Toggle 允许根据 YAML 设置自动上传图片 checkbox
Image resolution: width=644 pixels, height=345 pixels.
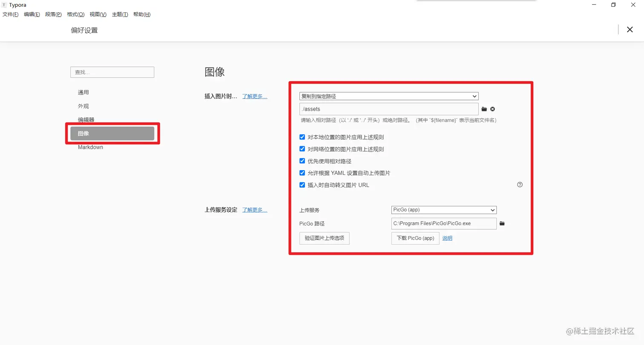302,173
